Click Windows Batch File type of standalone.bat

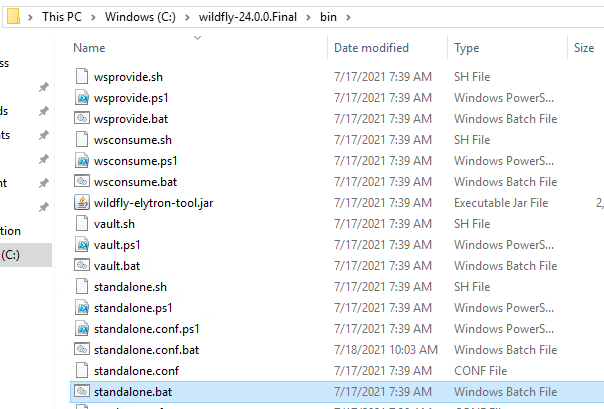(505, 392)
